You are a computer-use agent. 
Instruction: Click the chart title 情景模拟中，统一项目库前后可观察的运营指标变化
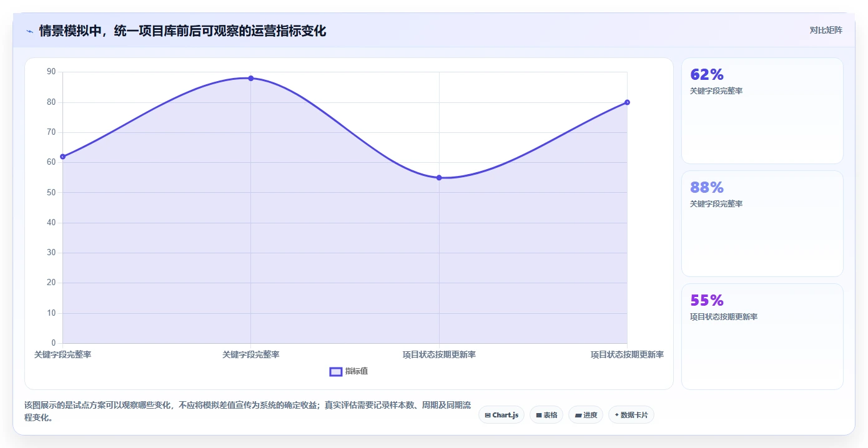tap(182, 31)
